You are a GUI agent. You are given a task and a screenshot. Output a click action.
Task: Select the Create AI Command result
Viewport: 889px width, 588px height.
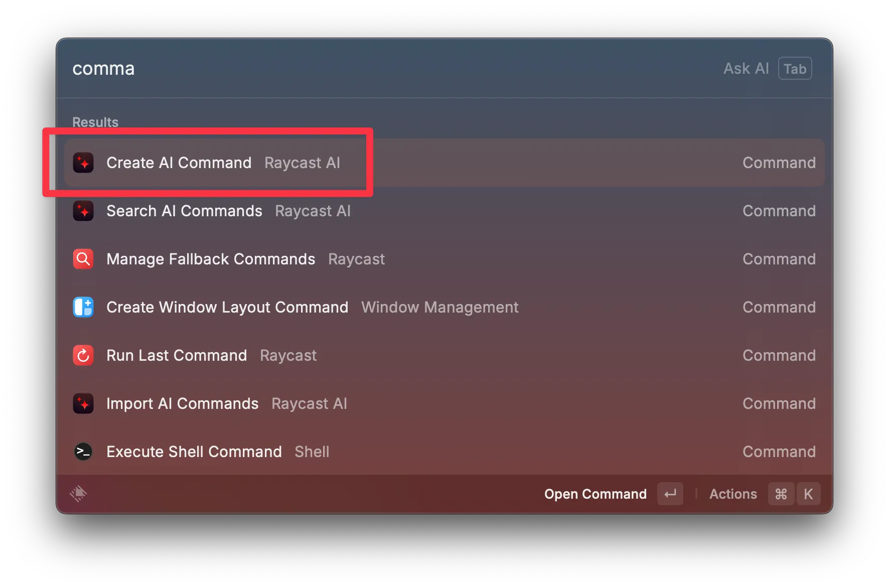pos(444,163)
